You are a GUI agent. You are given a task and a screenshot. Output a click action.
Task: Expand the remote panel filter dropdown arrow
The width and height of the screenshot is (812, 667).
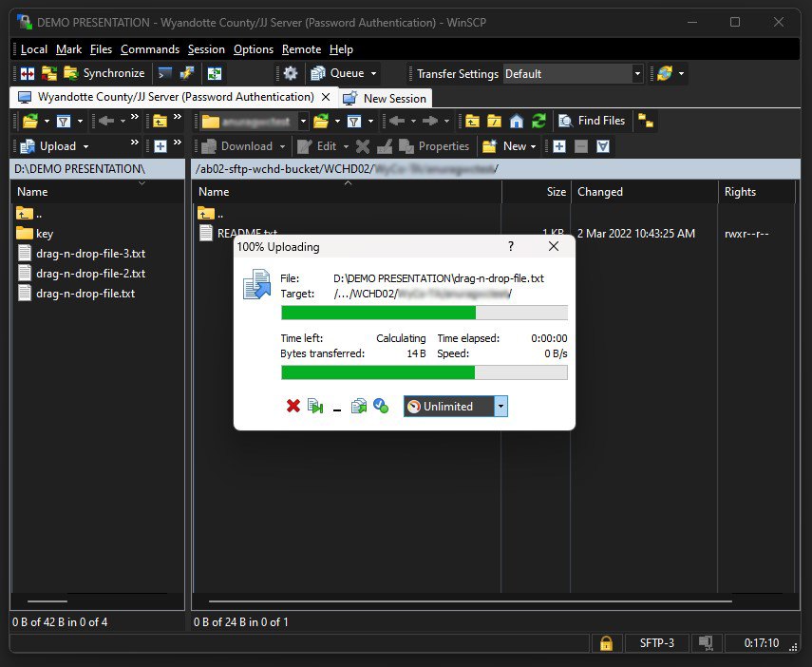[x=370, y=122]
